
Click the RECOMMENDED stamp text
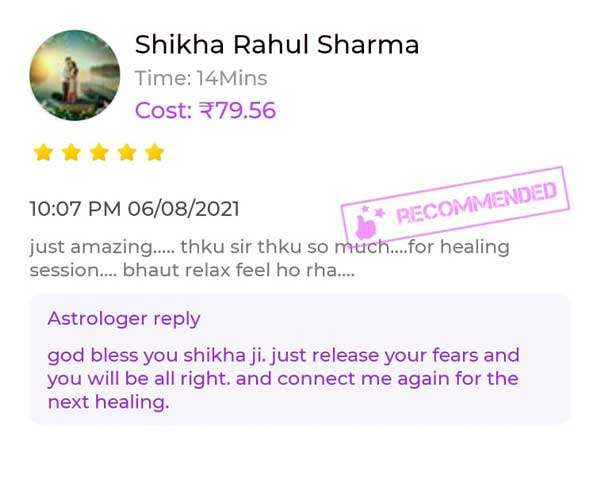[x=476, y=203]
